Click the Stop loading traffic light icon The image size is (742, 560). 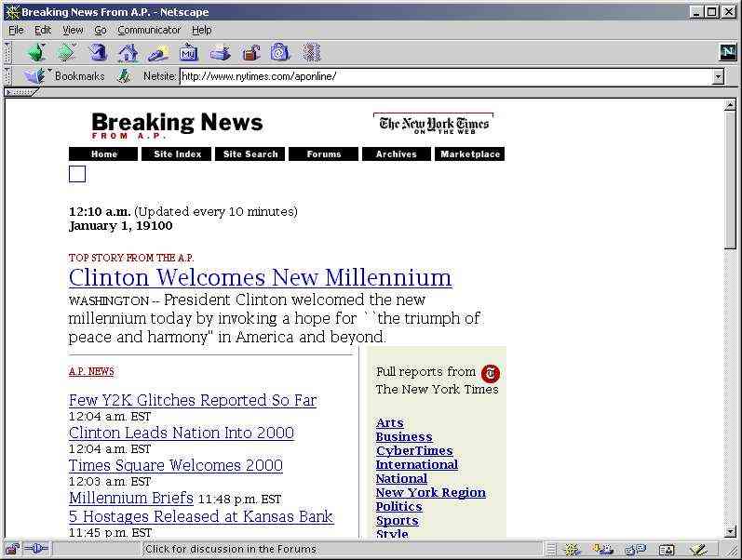pos(311,52)
